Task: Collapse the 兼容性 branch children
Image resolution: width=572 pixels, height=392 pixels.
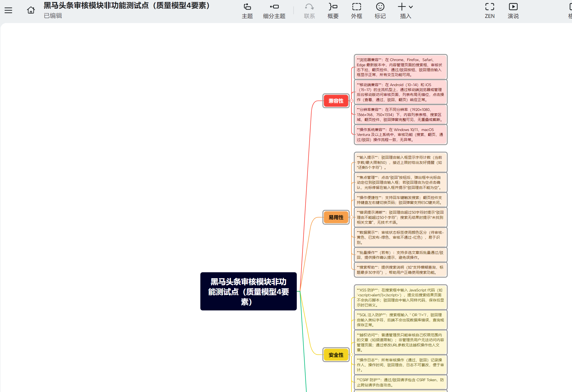Action: pyautogui.click(x=352, y=101)
